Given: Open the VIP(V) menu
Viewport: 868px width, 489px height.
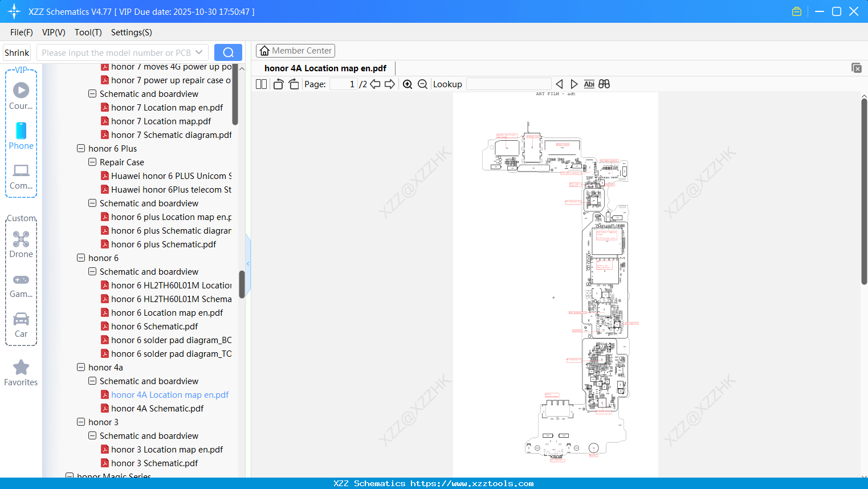Looking at the screenshot, I should pyautogui.click(x=54, y=32).
